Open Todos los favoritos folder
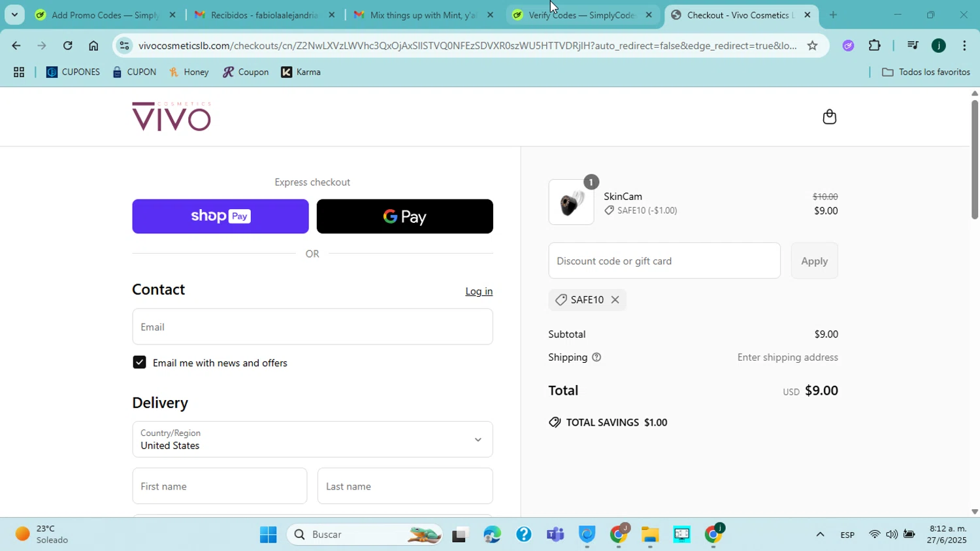 tap(926, 73)
